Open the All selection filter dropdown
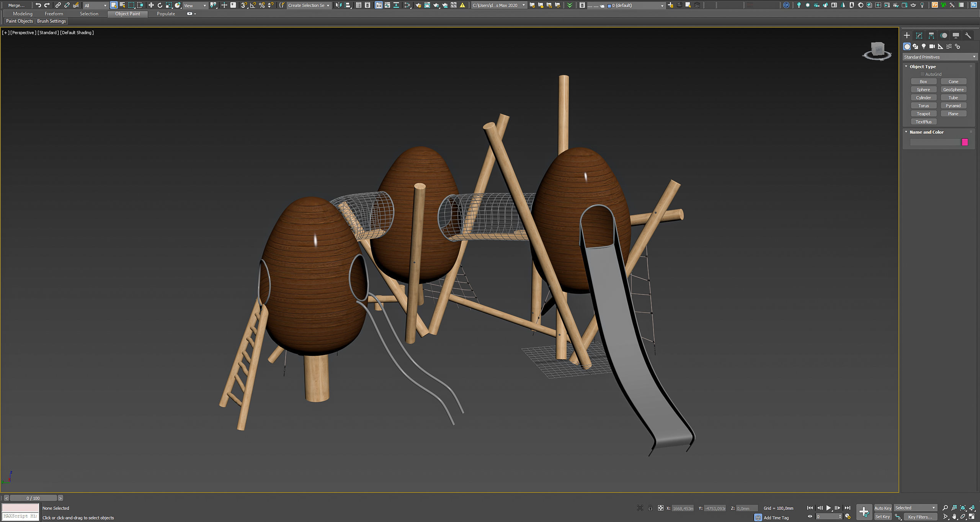Image resolution: width=980 pixels, height=522 pixels. click(x=96, y=5)
